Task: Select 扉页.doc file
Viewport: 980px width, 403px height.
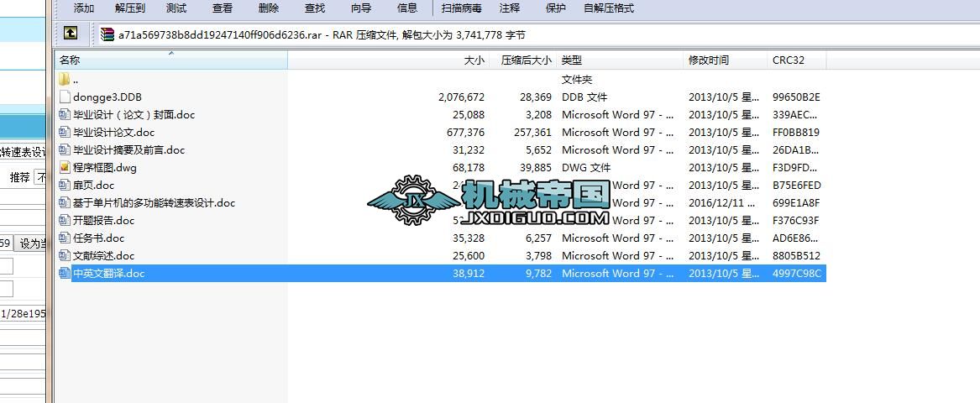Action: (x=94, y=185)
